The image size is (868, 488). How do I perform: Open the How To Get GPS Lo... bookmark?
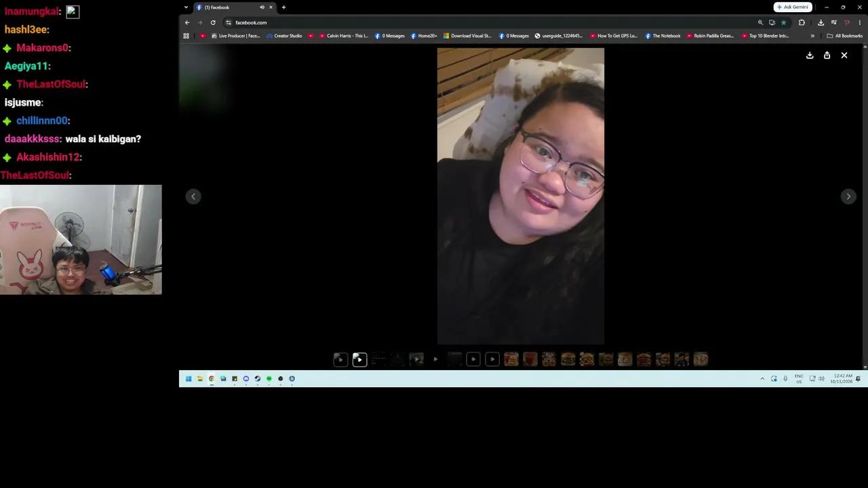click(614, 36)
